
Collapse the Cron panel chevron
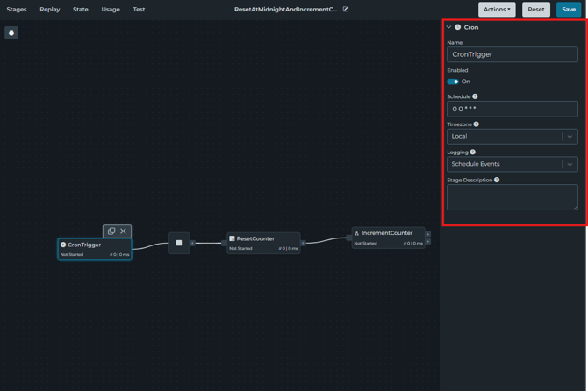pos(448,27)
